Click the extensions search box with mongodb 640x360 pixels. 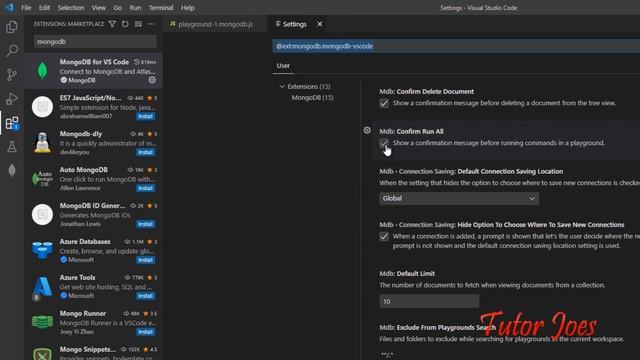point(95,42)
